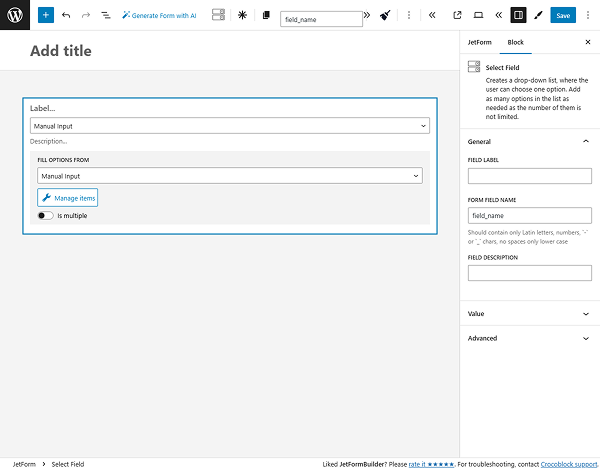
Task: Open the Fill Options From dropdown
Action: tap(230, 176)
